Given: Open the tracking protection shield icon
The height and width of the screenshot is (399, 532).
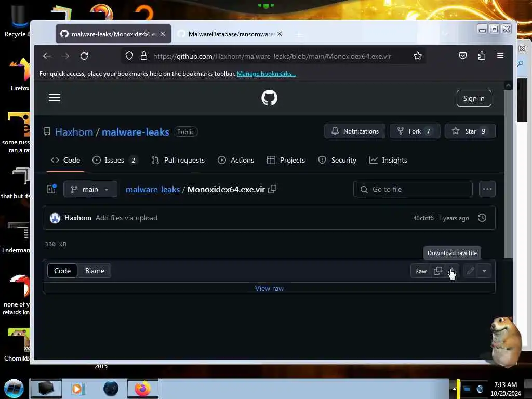Looking at the screenshot, I should point(129,56).
